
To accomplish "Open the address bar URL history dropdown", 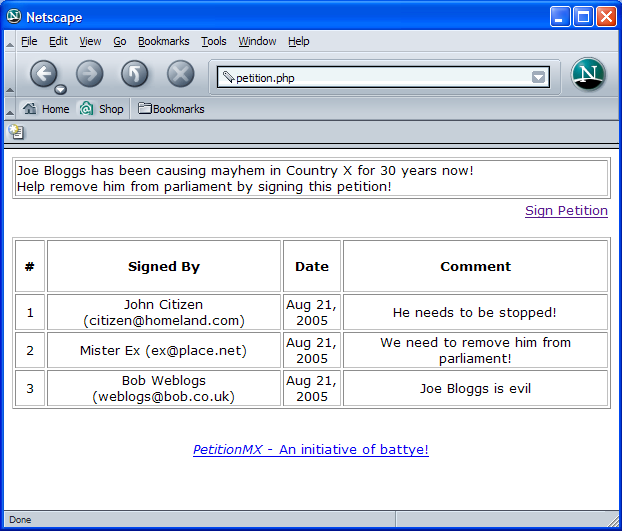I will (539, 77).
